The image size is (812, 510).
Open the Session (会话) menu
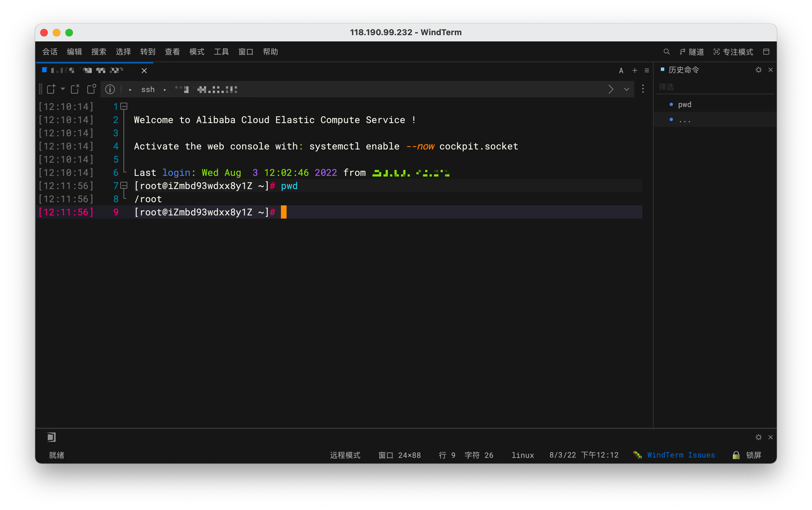50,52
